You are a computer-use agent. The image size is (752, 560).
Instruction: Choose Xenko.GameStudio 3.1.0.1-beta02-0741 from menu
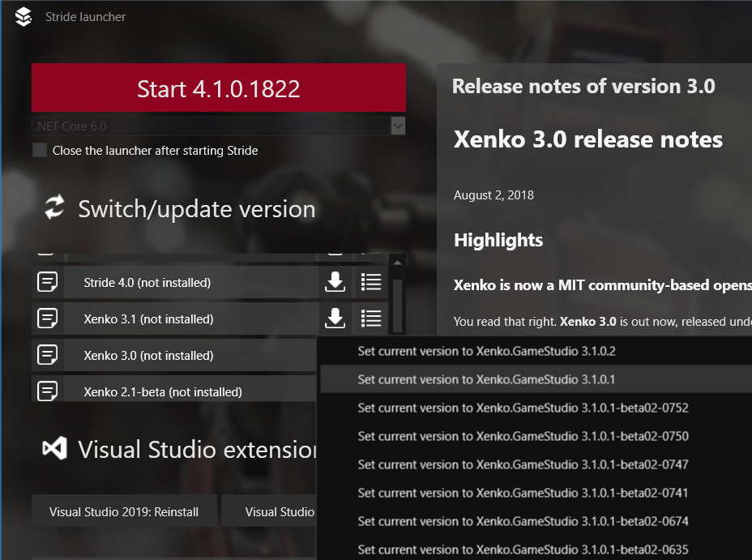536,493
